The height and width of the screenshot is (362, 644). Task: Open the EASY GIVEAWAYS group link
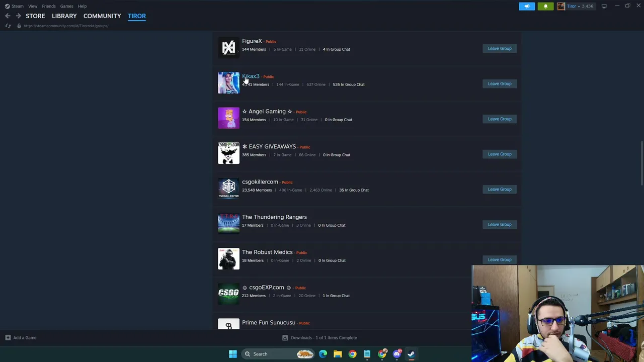tap(269, 147)
